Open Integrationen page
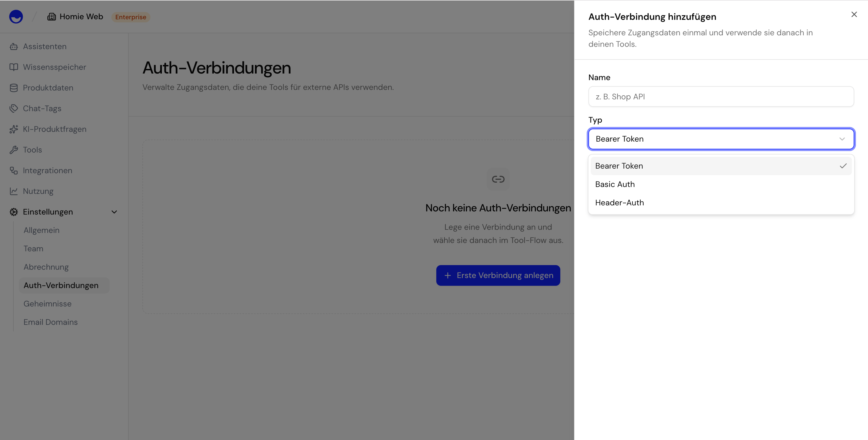This screenshot has width=868, height=440. pyautogui.click(x=48, y=171)
